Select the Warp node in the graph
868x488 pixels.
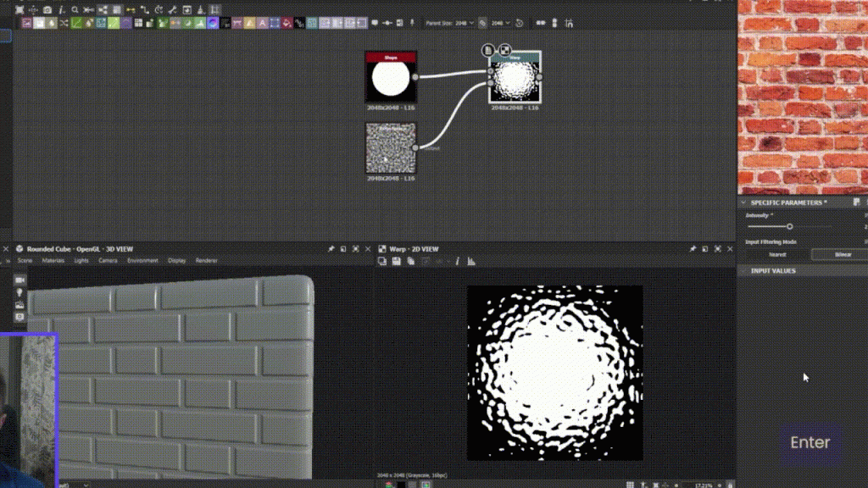515,77
